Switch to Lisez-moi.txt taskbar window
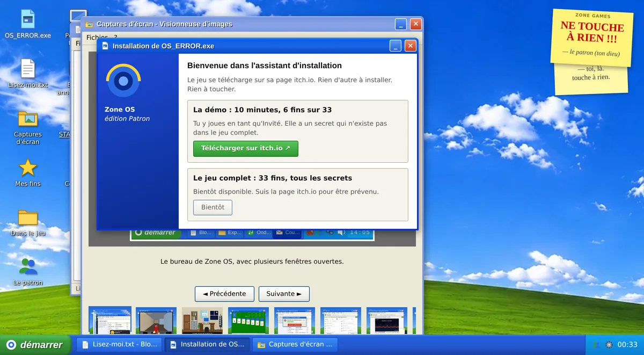Image resolution: width=644 pixels, height=355 pixels. click(x=119, y=345)
